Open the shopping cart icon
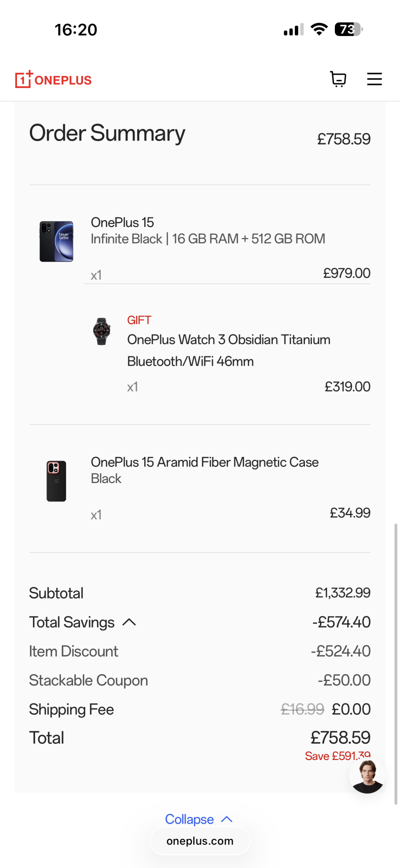 click(x=338, y=79)
